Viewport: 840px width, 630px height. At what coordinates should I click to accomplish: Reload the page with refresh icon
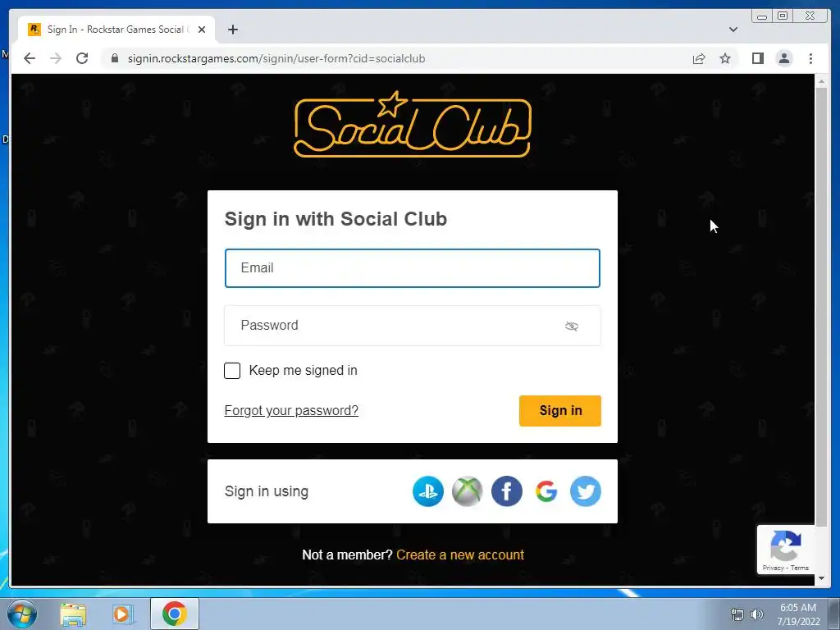point(82,58)
